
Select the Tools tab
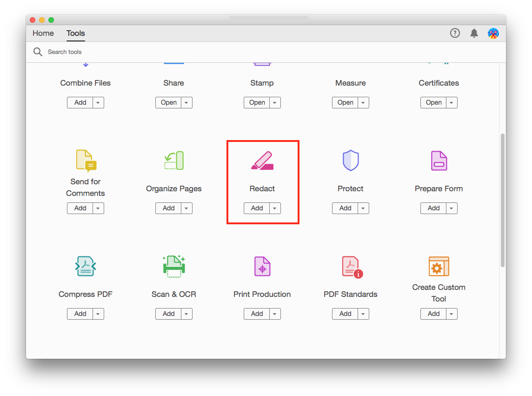(75, 33)
